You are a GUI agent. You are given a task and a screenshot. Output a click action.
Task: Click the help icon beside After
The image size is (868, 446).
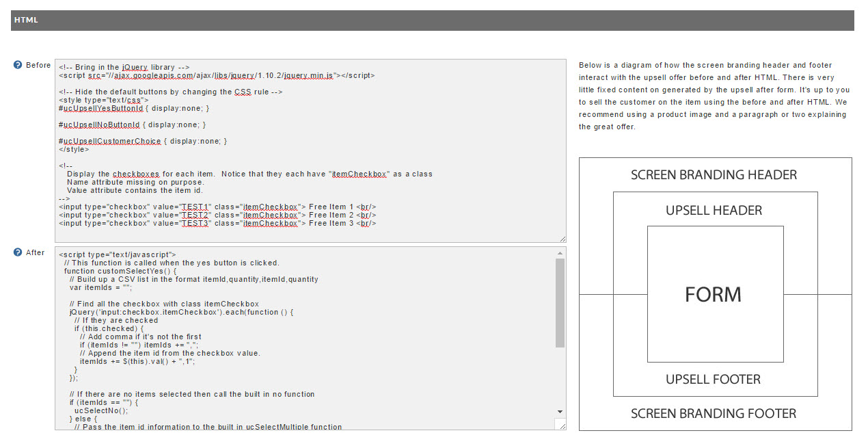[18, 252]
